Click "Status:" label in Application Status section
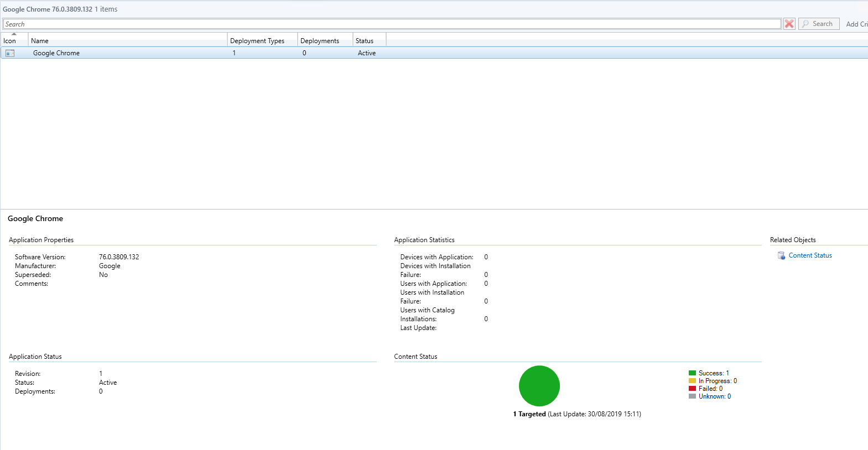This screenshot has width=868, height=450. [x=25, y=383]
